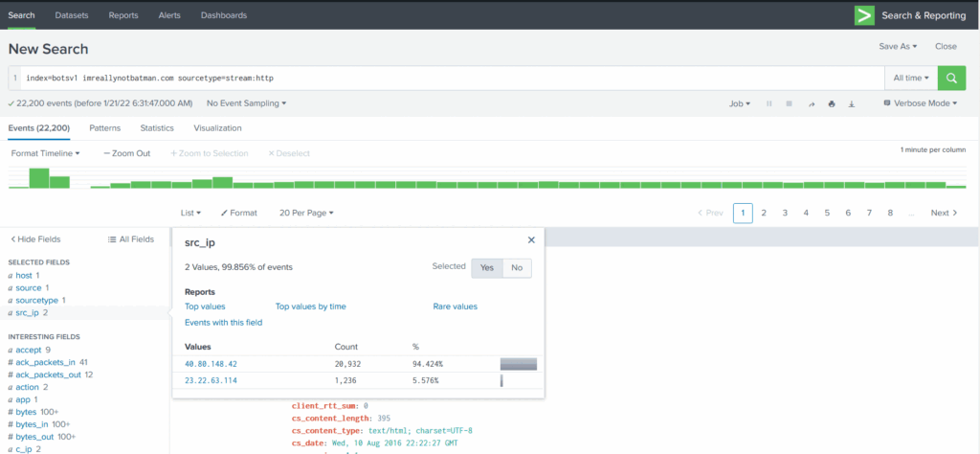This screenshot has height=454, width=980.
Task: Open the app field in sidebar
Action: (23, 399)
